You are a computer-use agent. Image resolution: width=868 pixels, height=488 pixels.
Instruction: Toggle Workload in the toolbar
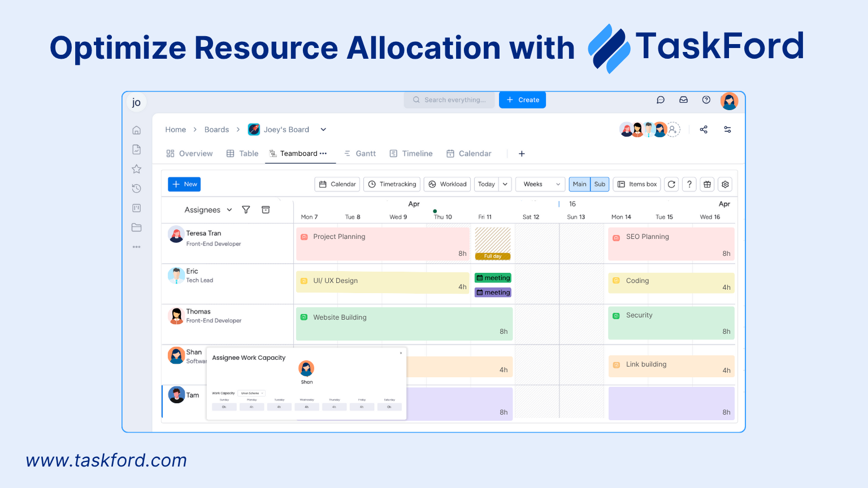448,184
